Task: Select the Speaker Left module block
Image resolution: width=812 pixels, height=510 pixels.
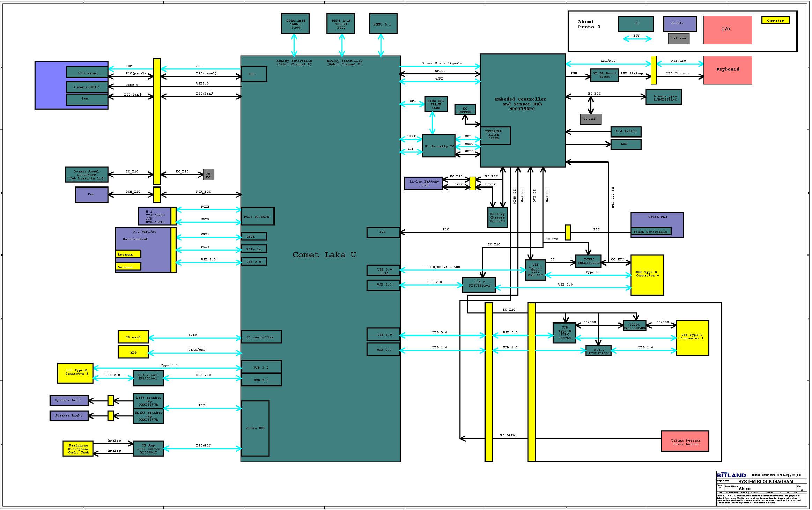Action: (69, 400)
